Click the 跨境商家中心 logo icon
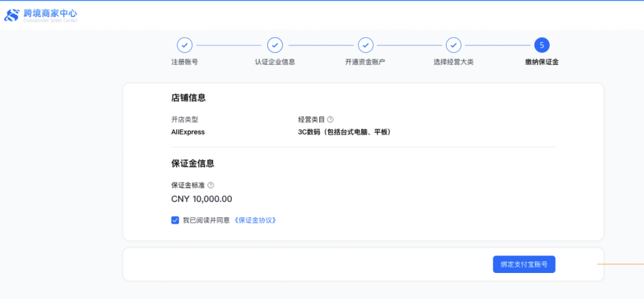 pos(12,15)
